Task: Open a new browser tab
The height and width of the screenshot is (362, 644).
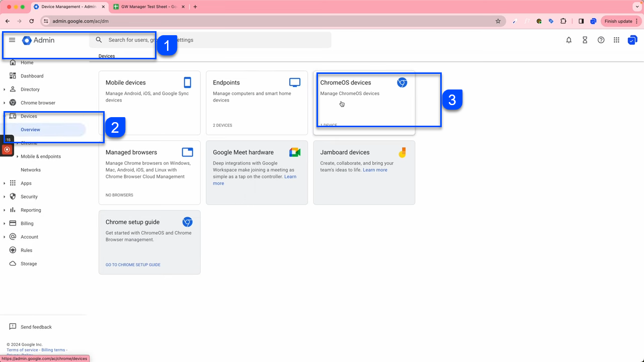Action: 195,7
